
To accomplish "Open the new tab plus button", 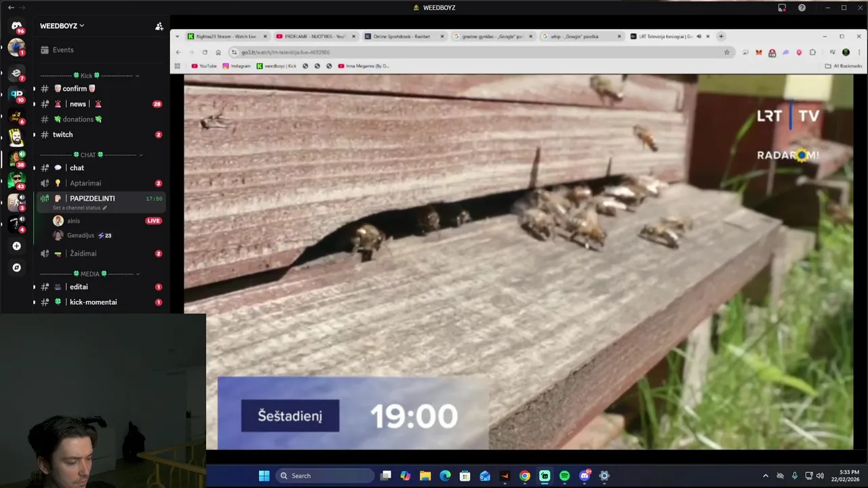I will tap(721, 37).
